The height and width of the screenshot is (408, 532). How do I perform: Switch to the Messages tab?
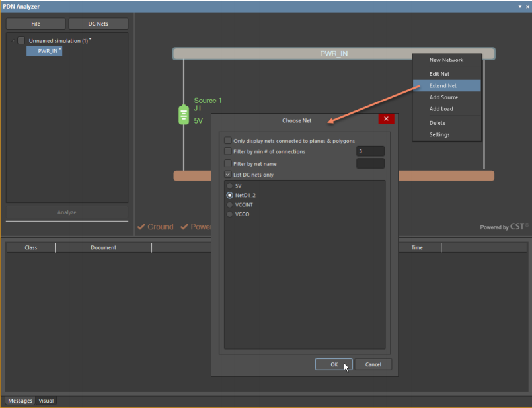pyautogui.click(x=20, y=401)
